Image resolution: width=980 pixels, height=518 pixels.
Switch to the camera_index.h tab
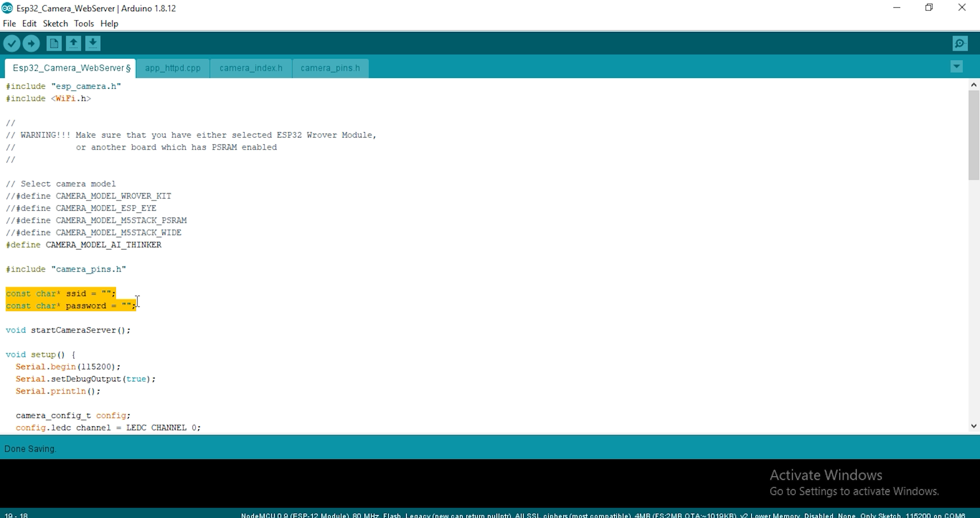click(x=252, y=68)
